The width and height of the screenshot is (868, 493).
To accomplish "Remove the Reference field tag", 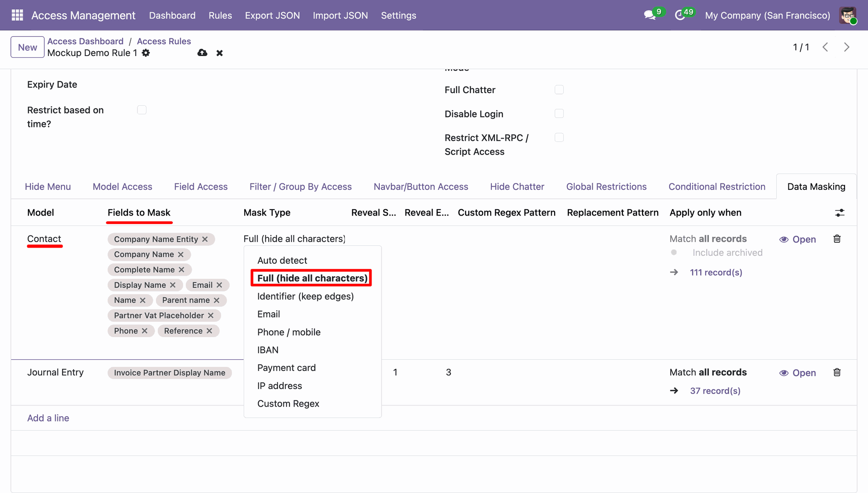I will click(209, 331).
